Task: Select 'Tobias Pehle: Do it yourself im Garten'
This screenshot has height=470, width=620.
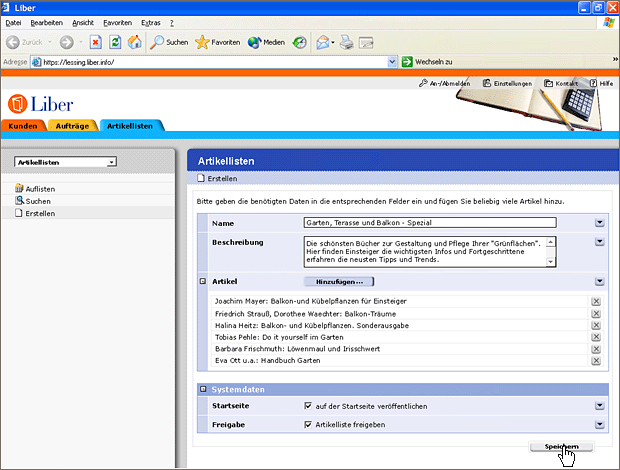Action: (x=279, y=337)
